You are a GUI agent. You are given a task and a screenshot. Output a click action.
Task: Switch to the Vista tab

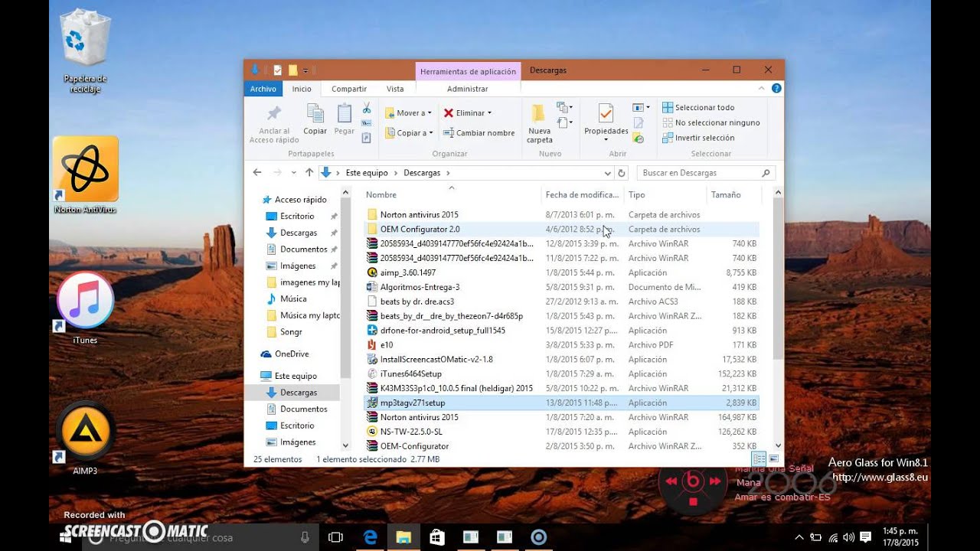pyautogui.click(x=395, y=89)
